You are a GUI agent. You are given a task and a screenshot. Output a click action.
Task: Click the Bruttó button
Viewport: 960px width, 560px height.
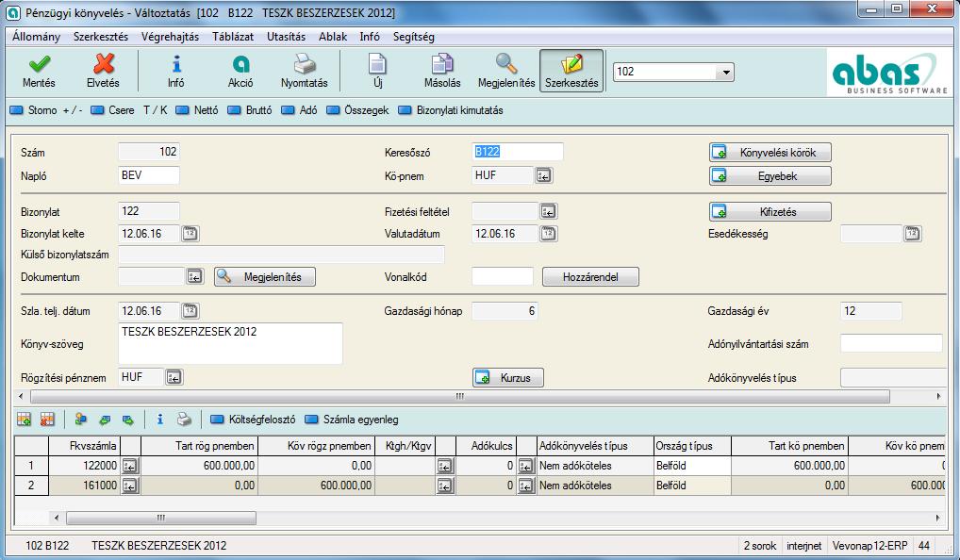(x=250, y=110)
